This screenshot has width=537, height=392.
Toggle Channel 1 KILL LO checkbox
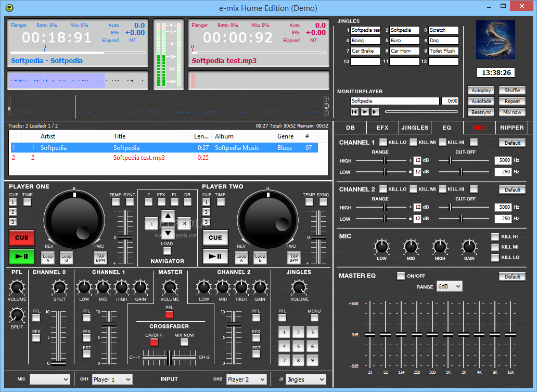pyautogui.click(x=383, y=142)
